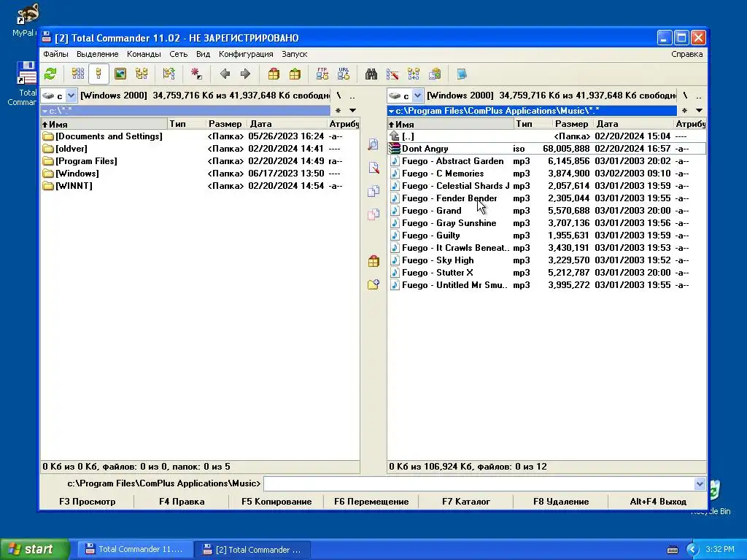Select the [Program Files] folder in left panel

click(x=200, y=161)
